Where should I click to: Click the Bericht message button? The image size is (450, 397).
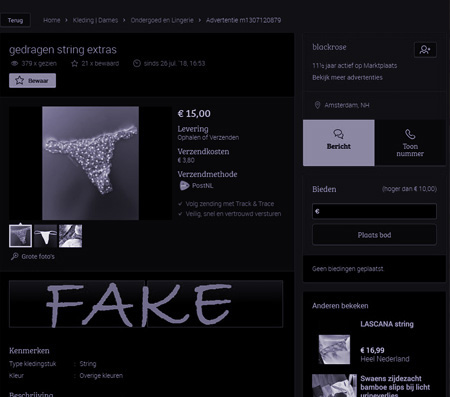(339, 143)
